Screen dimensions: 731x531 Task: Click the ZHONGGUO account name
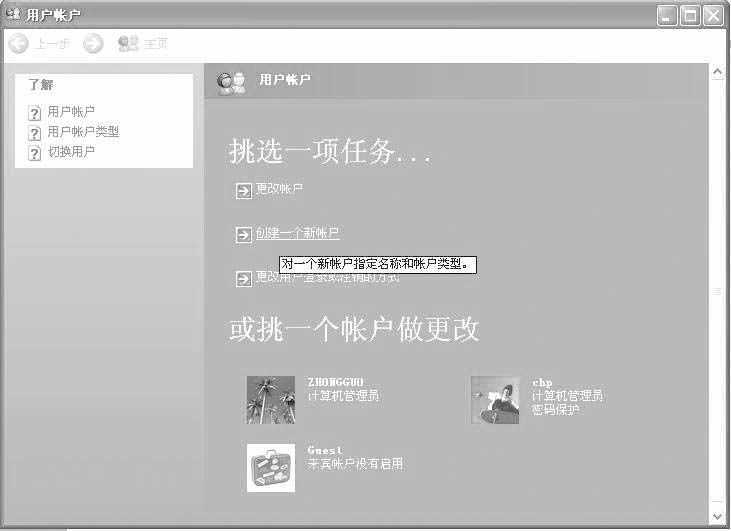click(338, 382)
